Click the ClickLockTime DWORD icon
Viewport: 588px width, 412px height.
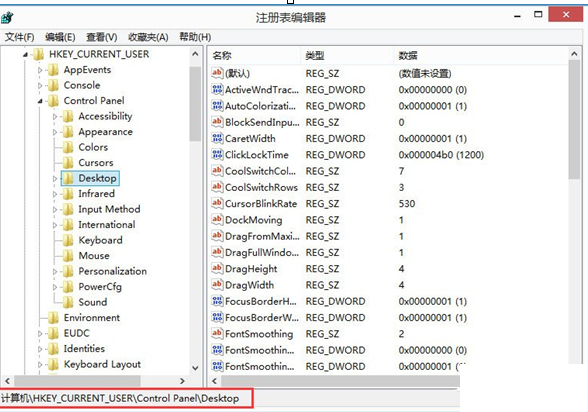217,154
